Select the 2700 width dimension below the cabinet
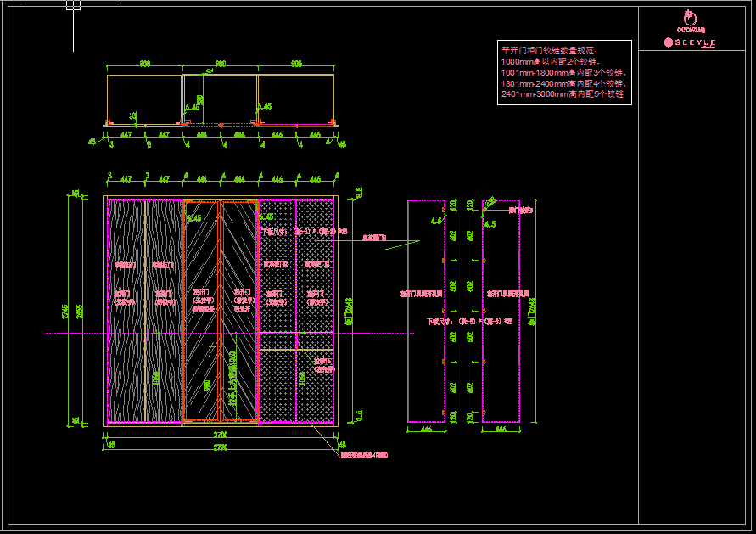This screenshot has height=534, width=756. 221,433
